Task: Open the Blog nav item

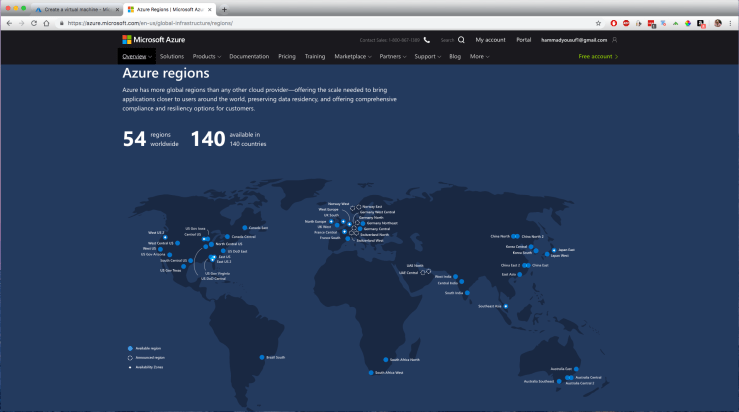Action: click(x=455, y=57)
